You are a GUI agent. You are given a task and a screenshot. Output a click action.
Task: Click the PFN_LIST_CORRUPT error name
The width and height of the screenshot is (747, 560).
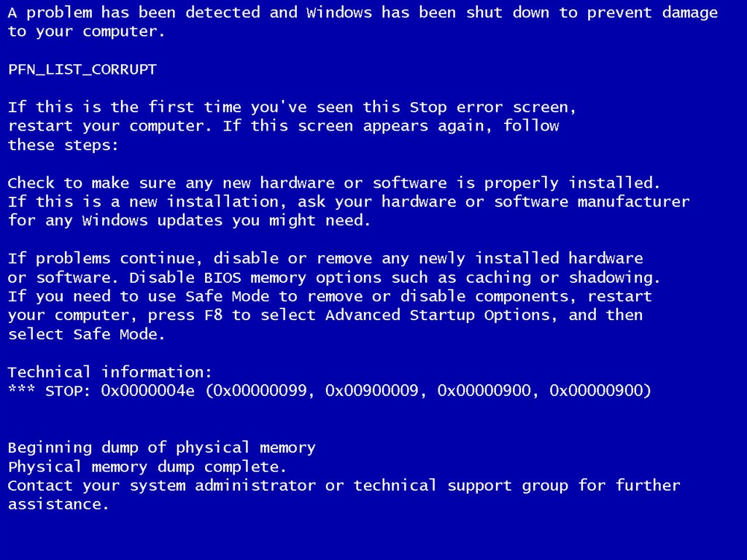coord(82,69)
